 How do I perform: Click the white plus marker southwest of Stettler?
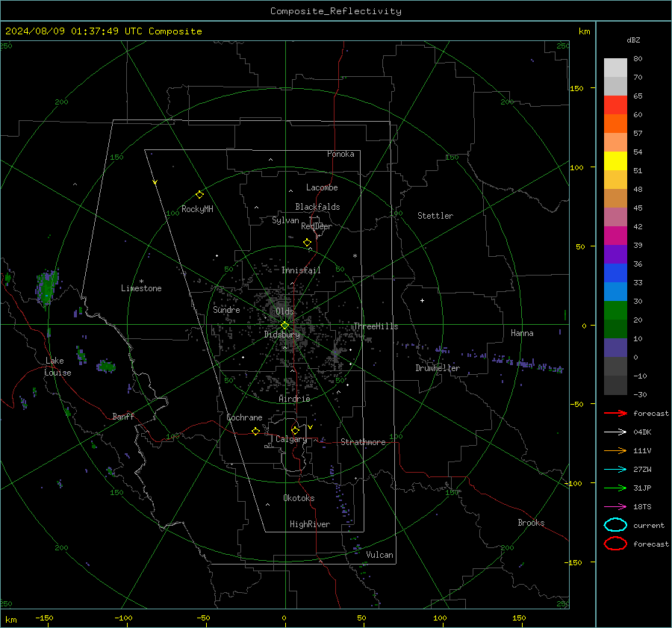click(422, 300)
